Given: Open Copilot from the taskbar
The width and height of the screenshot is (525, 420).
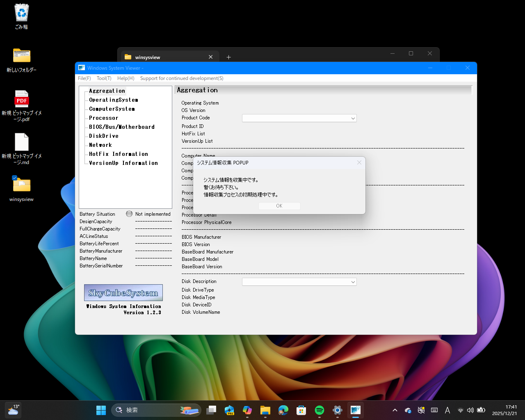Looking at the screenshot, I should tap(247, 410).
